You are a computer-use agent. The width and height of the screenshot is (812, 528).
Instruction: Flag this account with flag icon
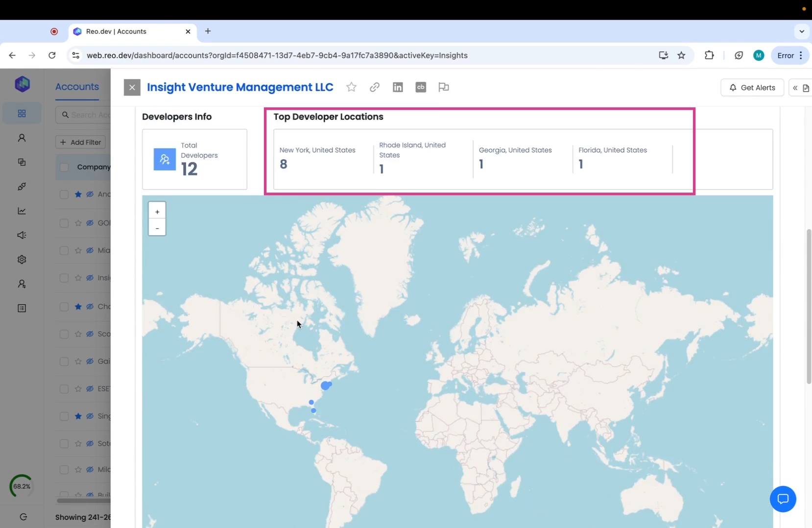(x=443, y=87)
